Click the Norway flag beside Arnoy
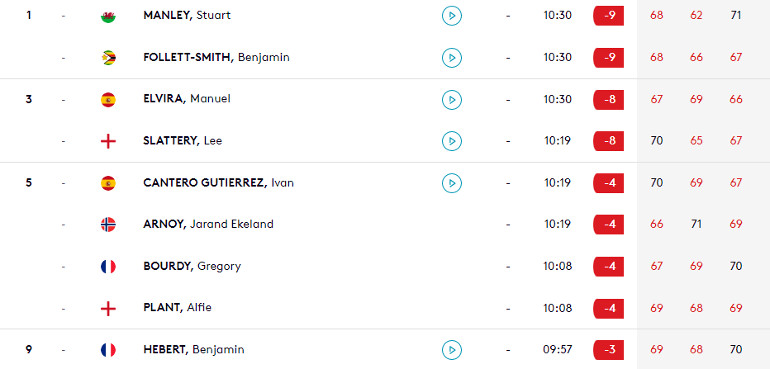Viewport: 770px width, 369px height. 108,225
